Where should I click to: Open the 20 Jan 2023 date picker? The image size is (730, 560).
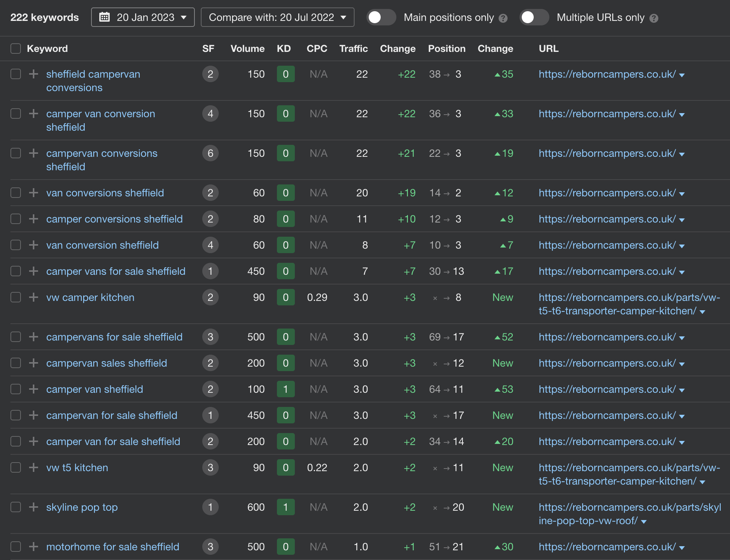[x=143, y=17]
